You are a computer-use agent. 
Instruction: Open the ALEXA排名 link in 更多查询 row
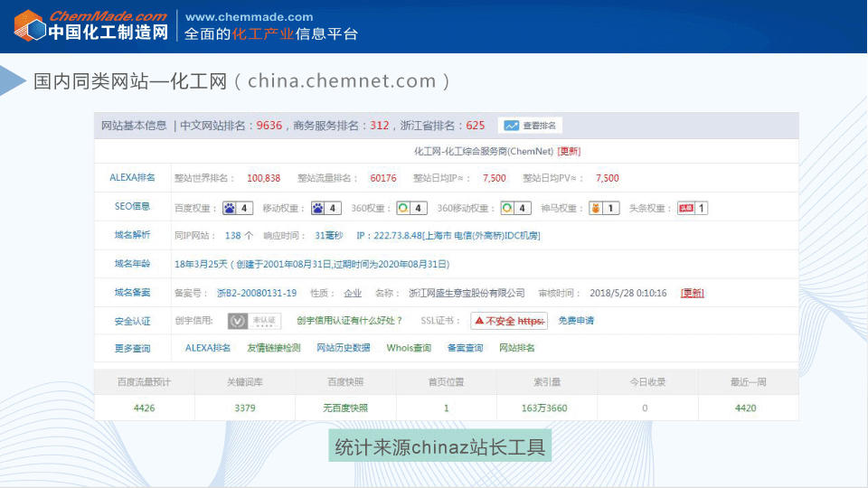pyautogui.click(x=208, y=347)
